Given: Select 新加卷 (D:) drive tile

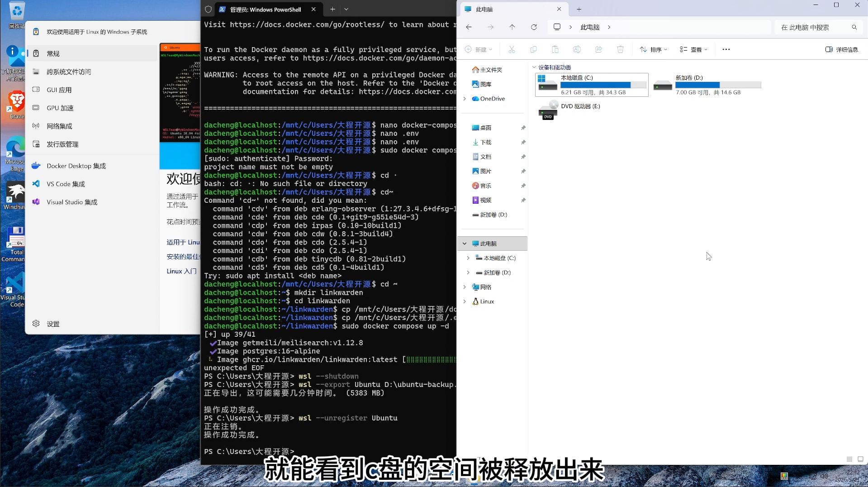Looking at the screenshot, I should click(x=707, y=85).
